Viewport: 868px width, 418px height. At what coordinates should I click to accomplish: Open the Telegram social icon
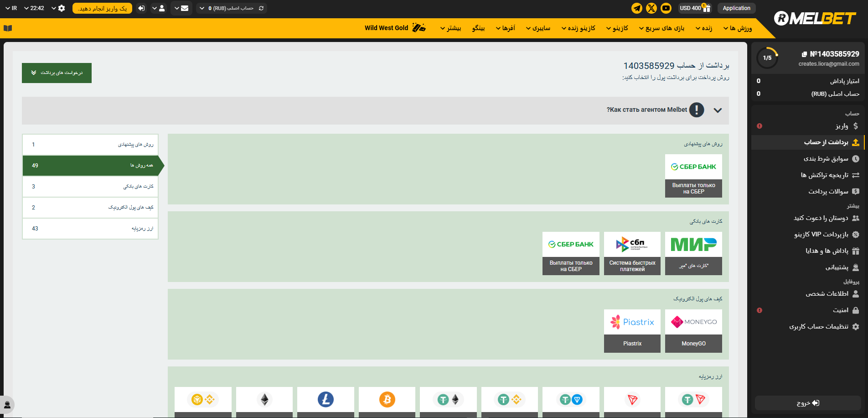[x=637, y=8]
